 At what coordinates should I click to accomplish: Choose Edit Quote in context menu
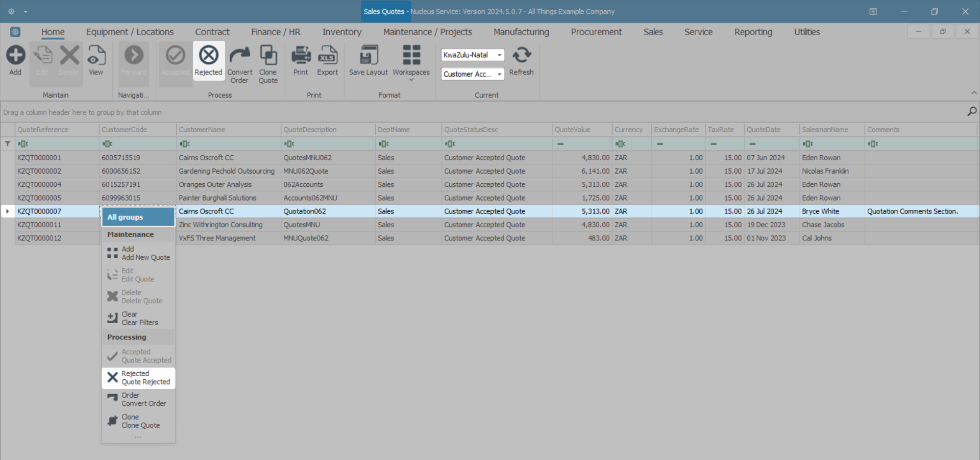[x=138, y=275]
